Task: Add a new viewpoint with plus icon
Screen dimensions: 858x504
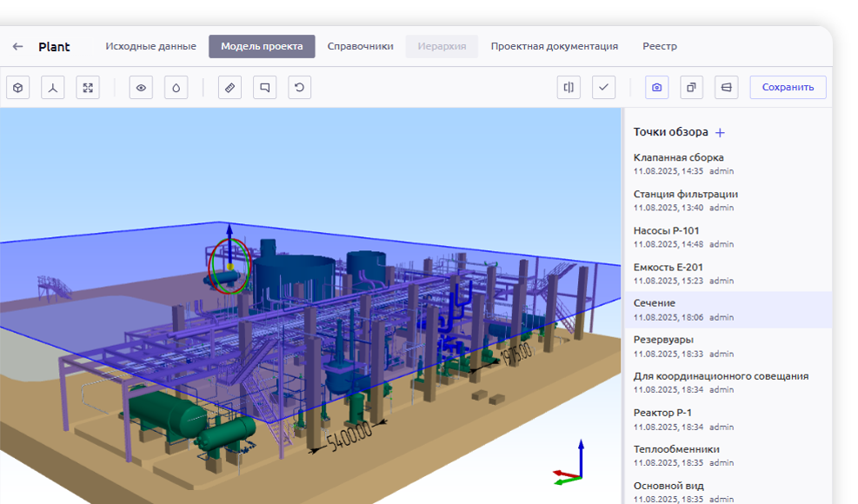Action: [720, 132]
